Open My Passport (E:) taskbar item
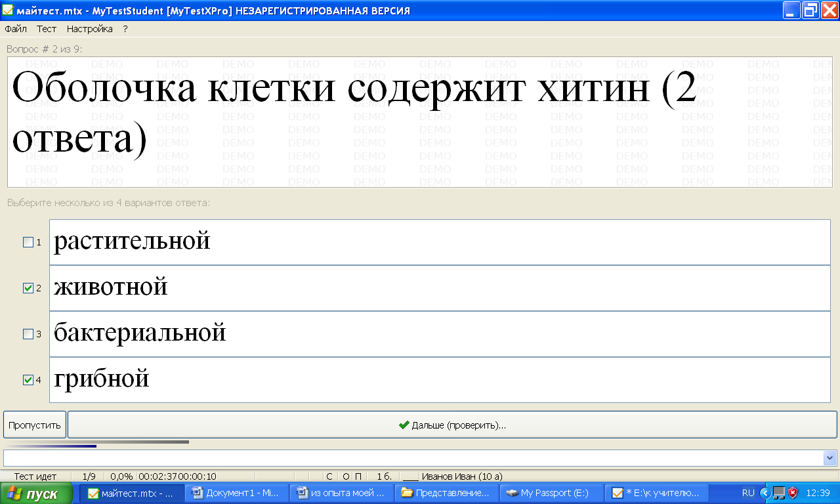 pyautogui.click(x=551, y=493)
